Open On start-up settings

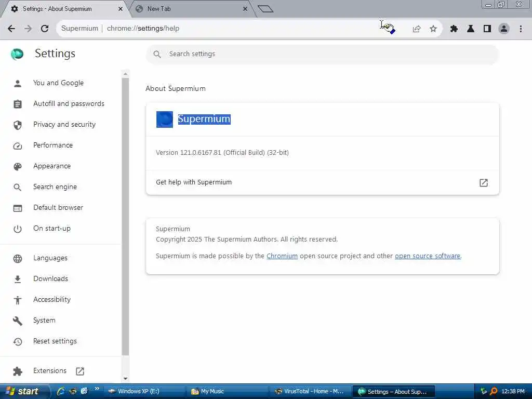52,229
